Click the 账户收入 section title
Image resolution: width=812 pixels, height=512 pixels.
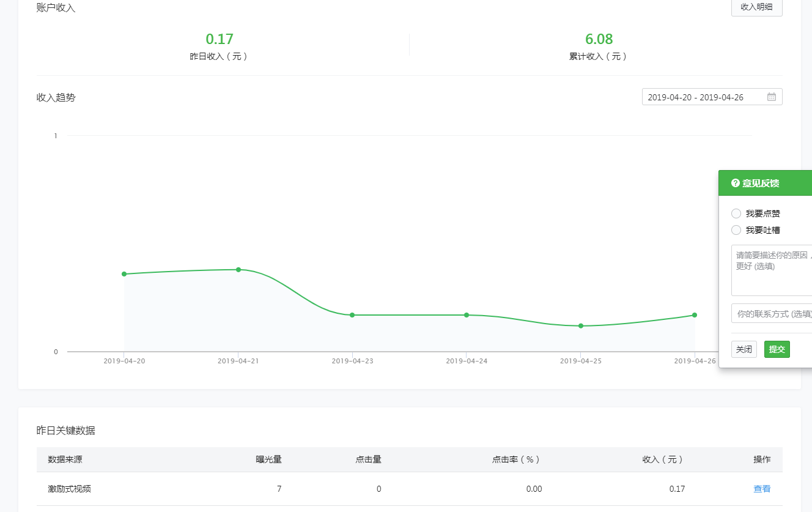point(56,8)
